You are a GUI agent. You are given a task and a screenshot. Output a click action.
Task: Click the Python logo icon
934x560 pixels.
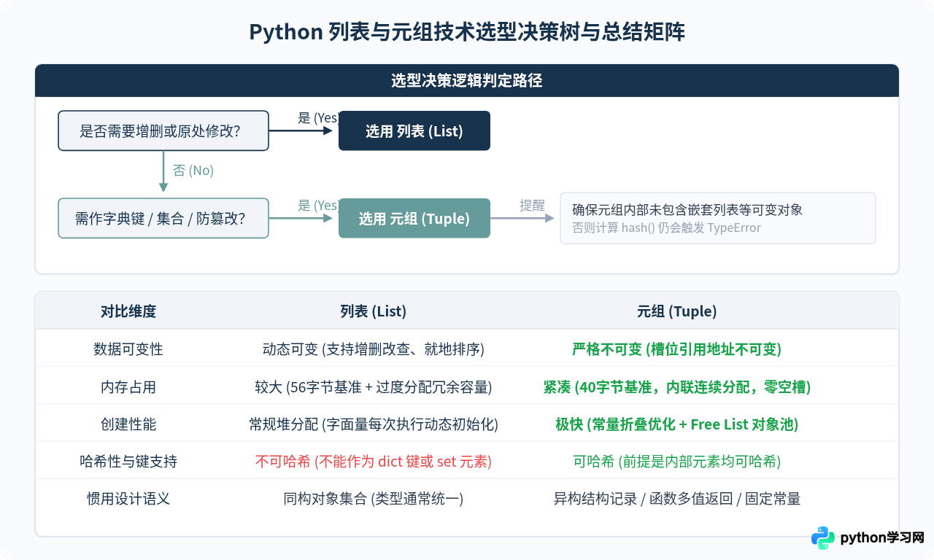(823, 538)
